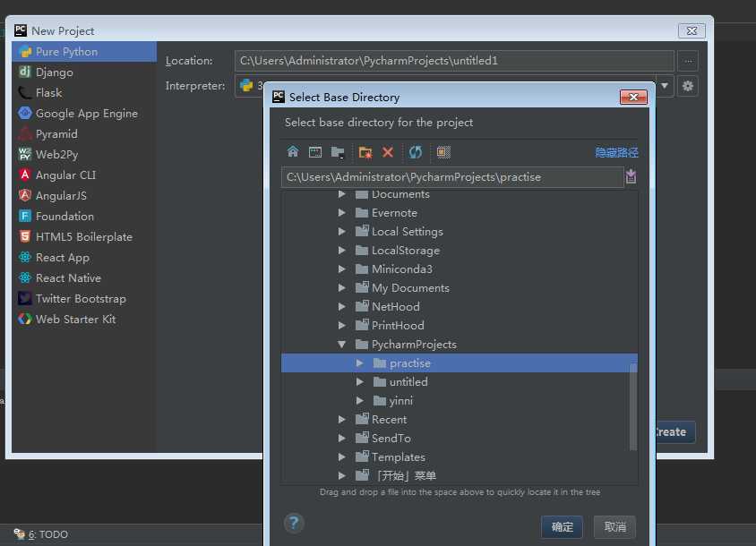Expand the NetHood folder
The height and width of the screenshot is (546, 756).
(x=342, y=306)
